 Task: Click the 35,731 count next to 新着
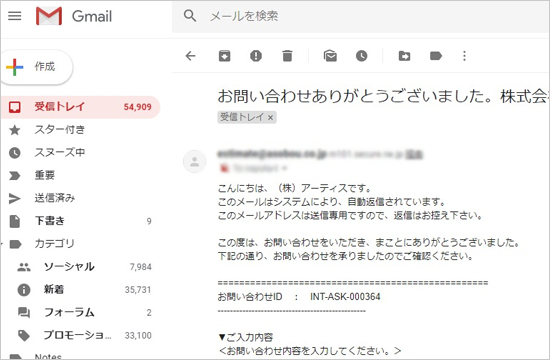(x=138, y=290)
